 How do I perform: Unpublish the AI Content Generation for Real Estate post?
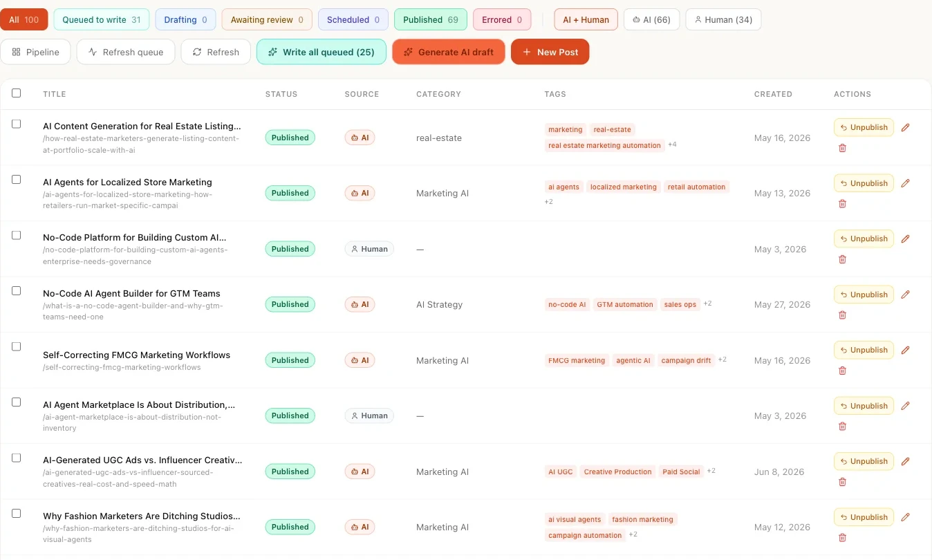click(864, 127)
